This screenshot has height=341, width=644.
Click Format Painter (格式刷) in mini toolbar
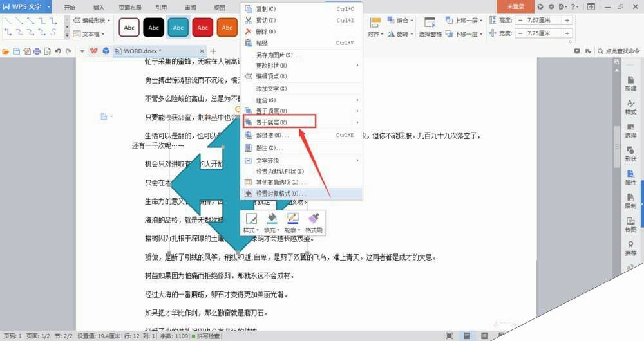click(314, 223)
